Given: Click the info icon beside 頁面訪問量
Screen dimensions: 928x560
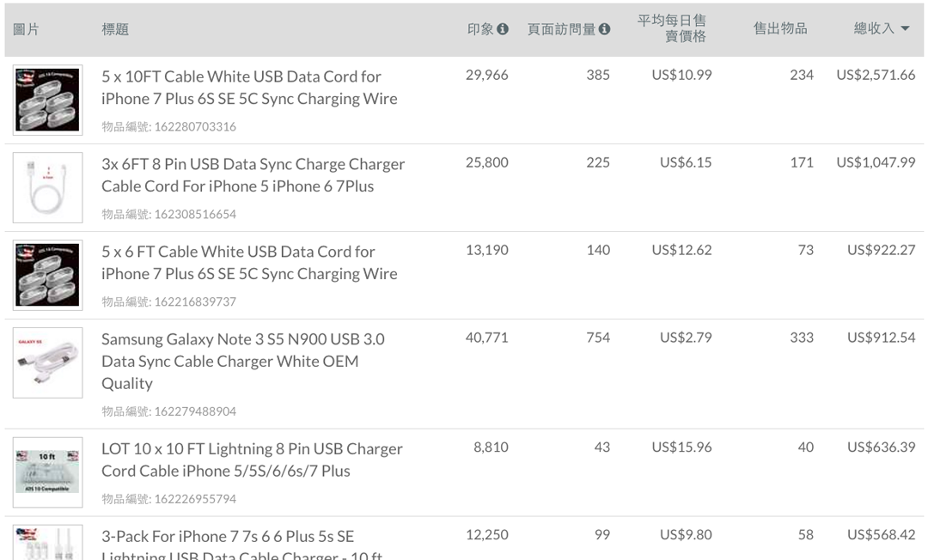Looking at the screenshot, I should [604, 29].
